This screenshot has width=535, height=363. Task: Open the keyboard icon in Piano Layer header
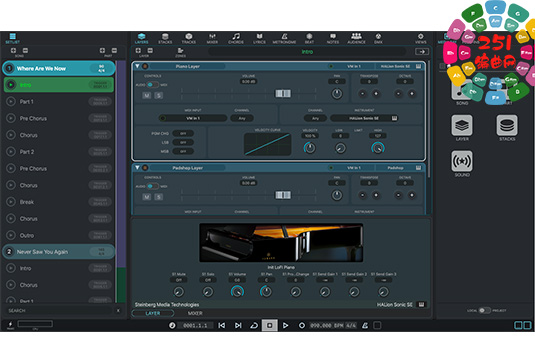(x=418, y=66)
